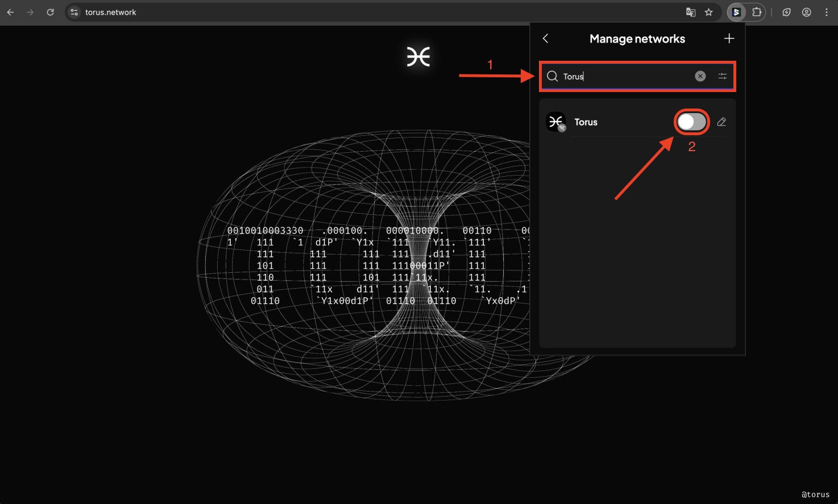Navigate back in the browser
Viewport: 838px width, 504px height.
10,12
